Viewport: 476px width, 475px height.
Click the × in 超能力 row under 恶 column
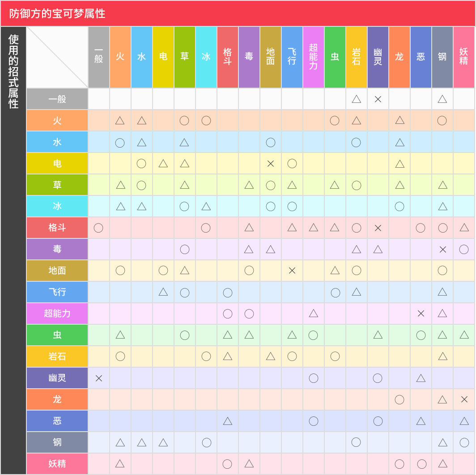click(421, 314)
